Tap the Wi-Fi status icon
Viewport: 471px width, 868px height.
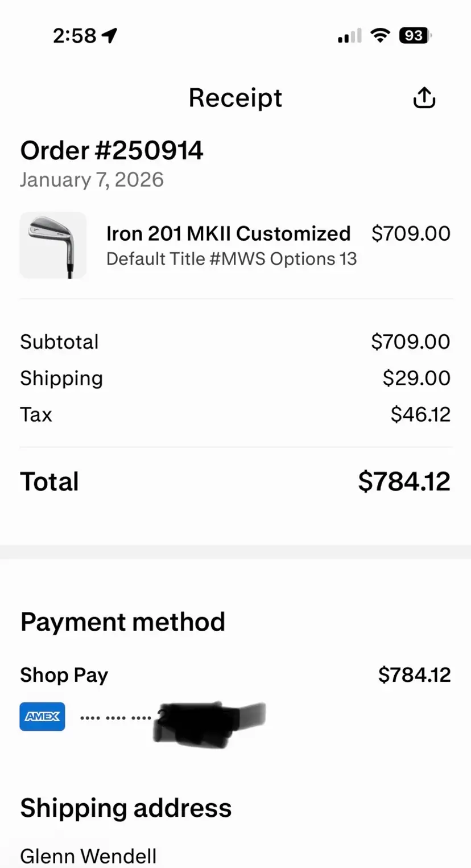click(x=379, y=36)
